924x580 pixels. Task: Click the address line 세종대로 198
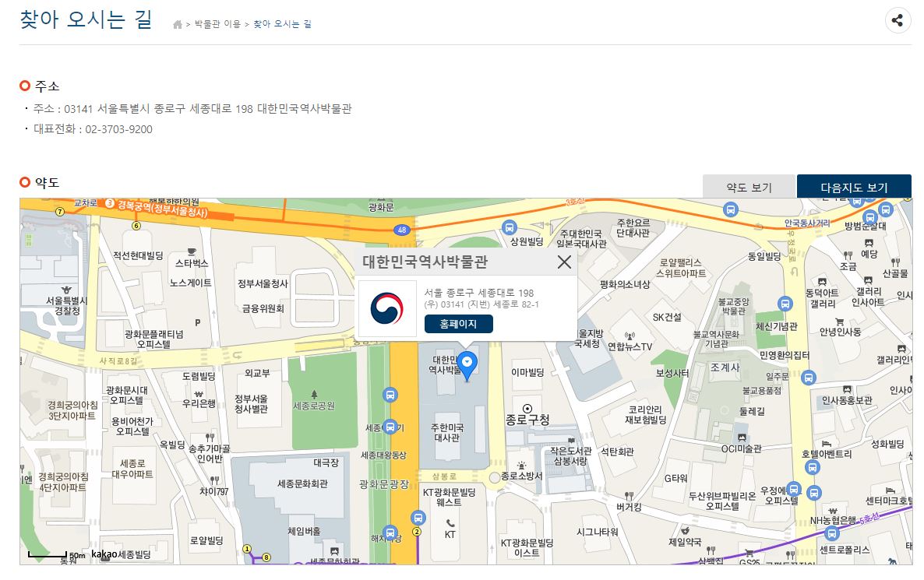coord(192,108)
